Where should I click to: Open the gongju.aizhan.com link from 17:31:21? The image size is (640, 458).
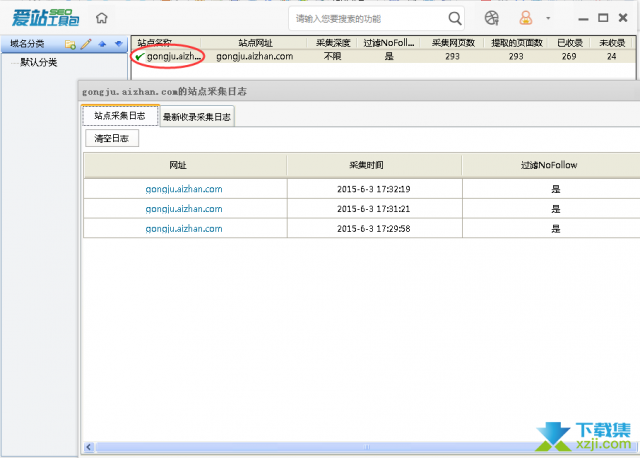point(184,209)
